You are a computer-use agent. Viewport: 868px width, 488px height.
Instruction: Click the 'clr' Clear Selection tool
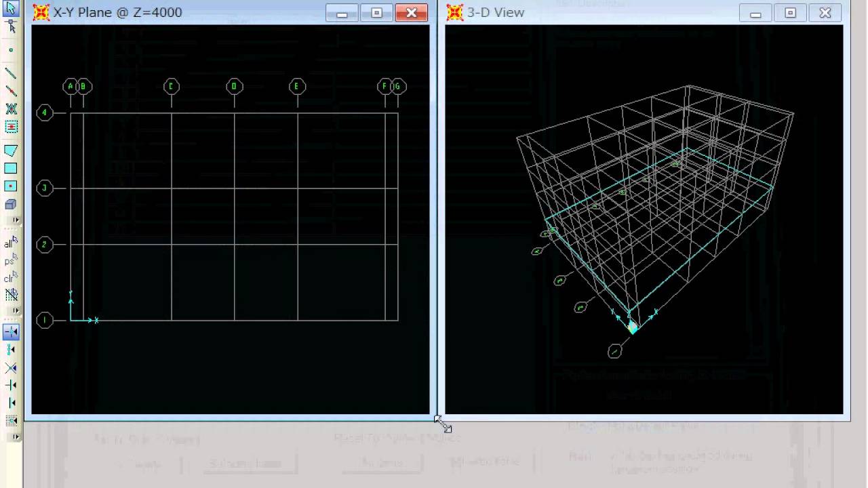coord(11,277)
